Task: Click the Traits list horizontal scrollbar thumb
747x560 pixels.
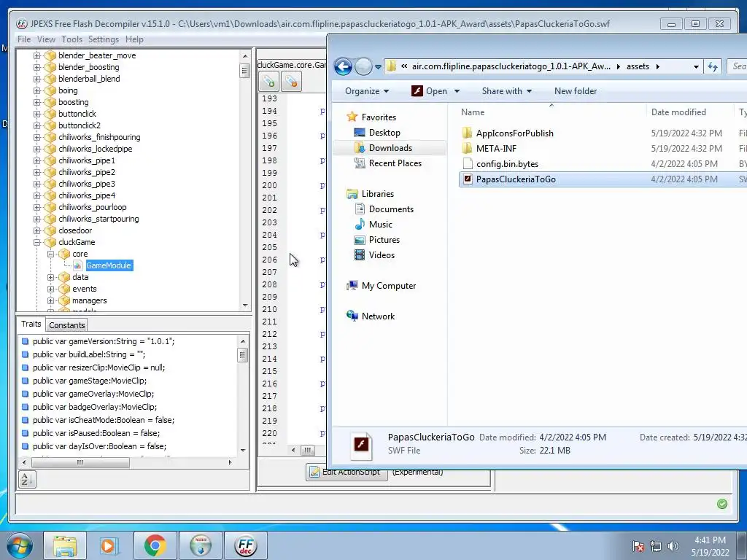Action: click(x=80, y=462)
